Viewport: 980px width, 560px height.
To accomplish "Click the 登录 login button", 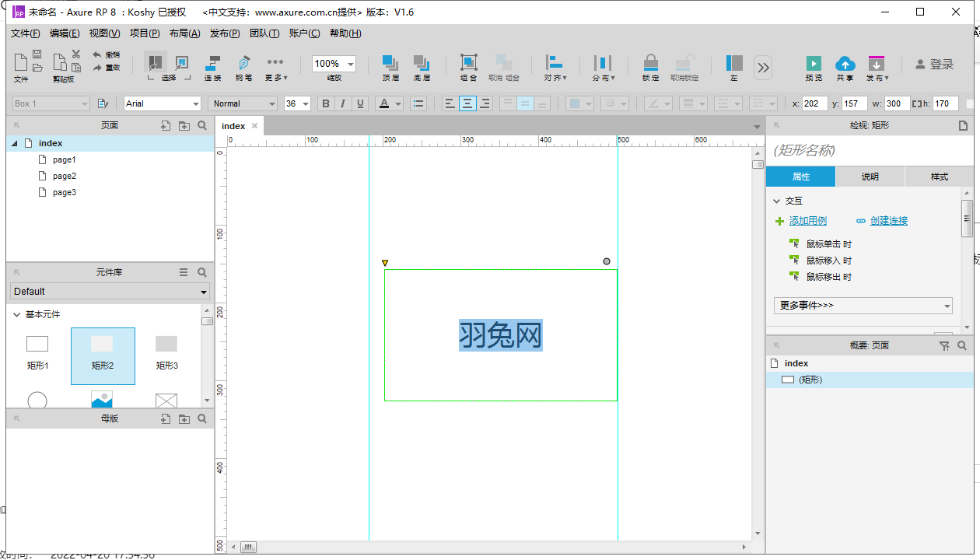I will click(x=934, y=65).
